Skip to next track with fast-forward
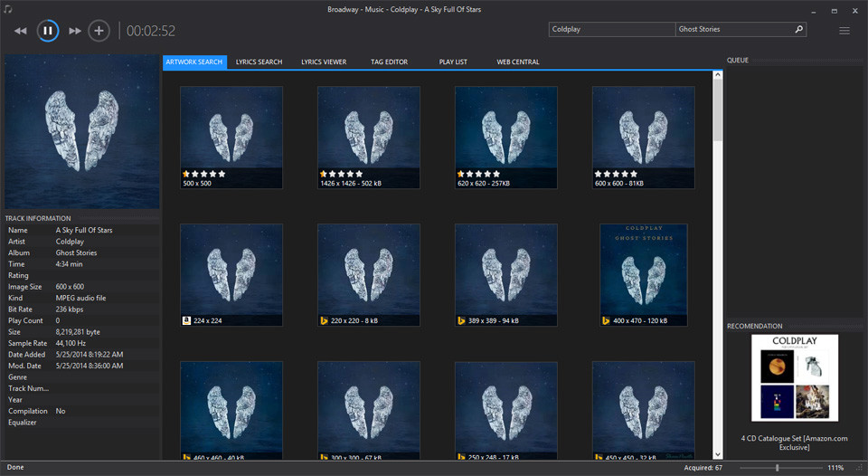The image size is (868, 476). [x=75, y=31]
